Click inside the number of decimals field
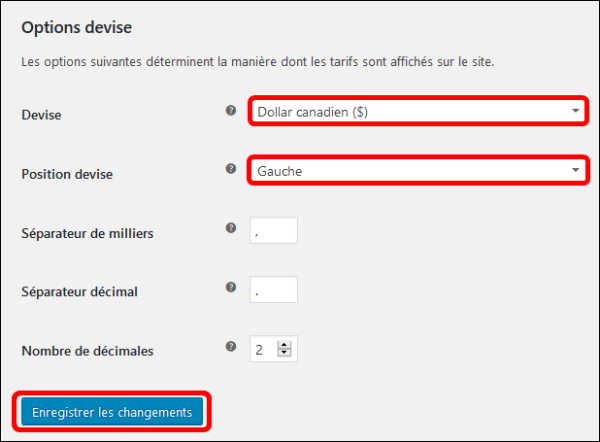Image resolution: width=600 pixels, height=442 pixels. 264,349
